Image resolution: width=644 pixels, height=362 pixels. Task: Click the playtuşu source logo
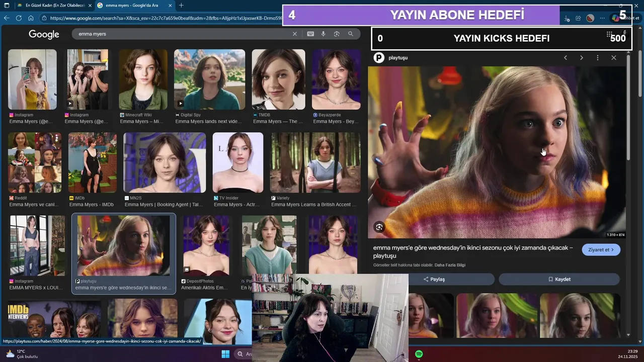379,58
